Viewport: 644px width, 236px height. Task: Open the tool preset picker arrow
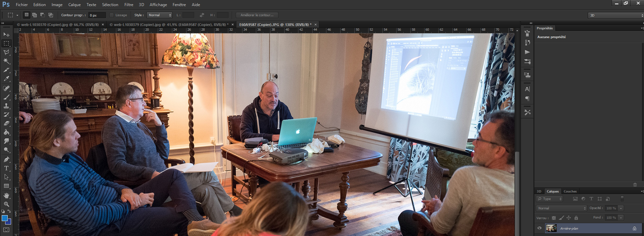(17, 15)
